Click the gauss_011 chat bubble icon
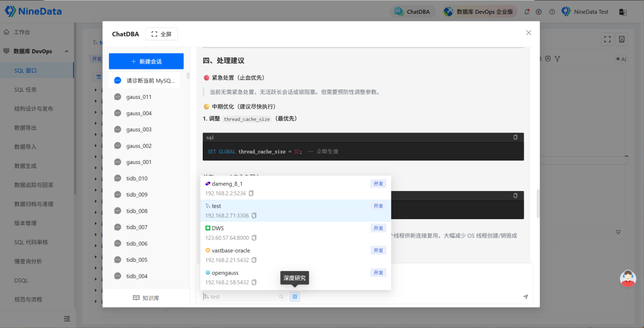644x328 pixels. click(118, 97)
